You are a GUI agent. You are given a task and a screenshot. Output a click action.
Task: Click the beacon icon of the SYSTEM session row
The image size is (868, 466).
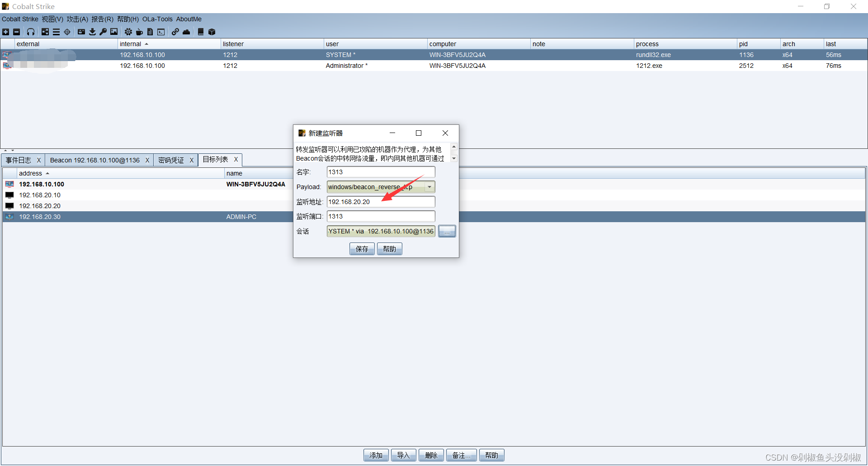7,55
